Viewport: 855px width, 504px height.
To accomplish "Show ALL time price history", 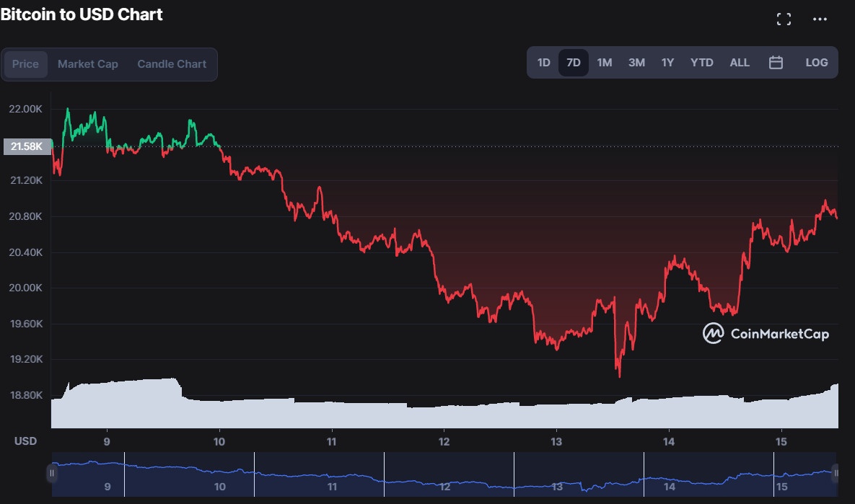I will click(740, 63).
